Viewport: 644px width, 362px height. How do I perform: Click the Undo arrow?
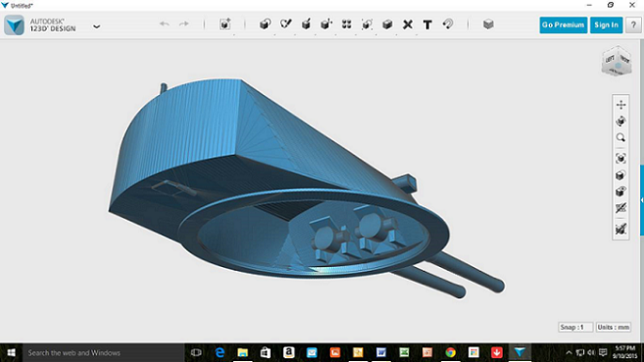click(165, 24)
